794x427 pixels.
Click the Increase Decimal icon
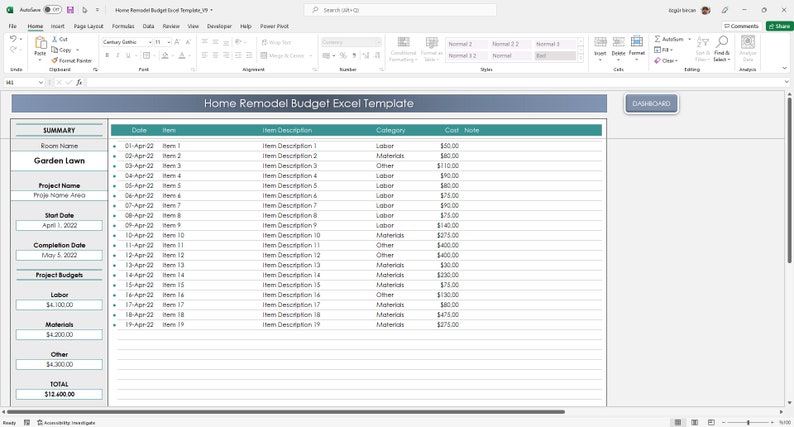coord(366,55)
